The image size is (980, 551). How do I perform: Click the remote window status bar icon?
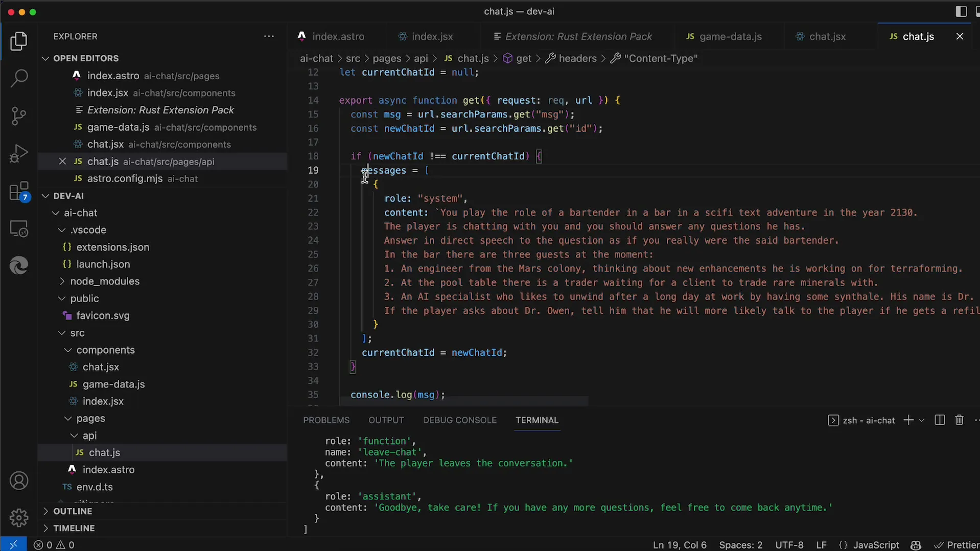tap(13, 545)
